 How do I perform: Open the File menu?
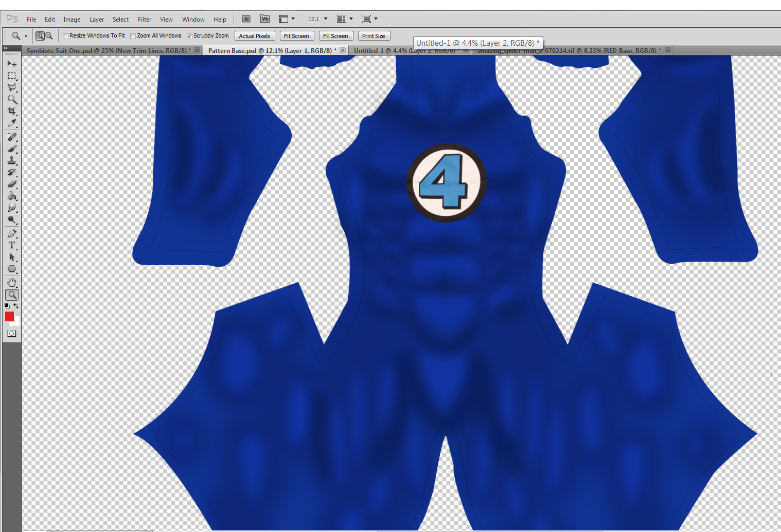31,20
